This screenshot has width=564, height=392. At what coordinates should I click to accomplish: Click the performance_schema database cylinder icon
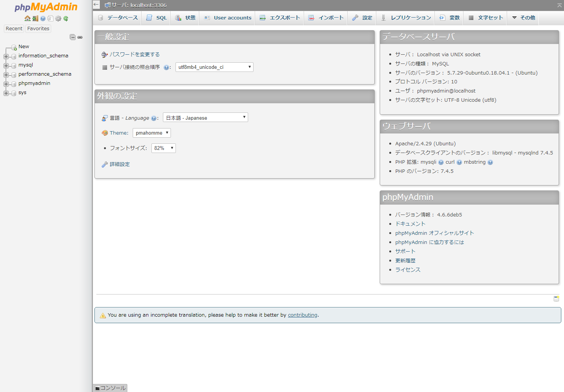click(x=14, y=75)
